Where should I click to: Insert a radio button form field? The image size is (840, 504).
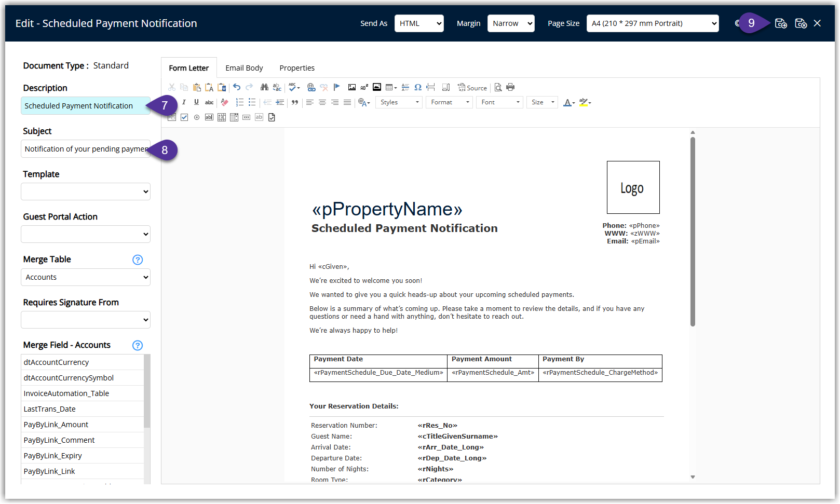[x=197, y=117]
